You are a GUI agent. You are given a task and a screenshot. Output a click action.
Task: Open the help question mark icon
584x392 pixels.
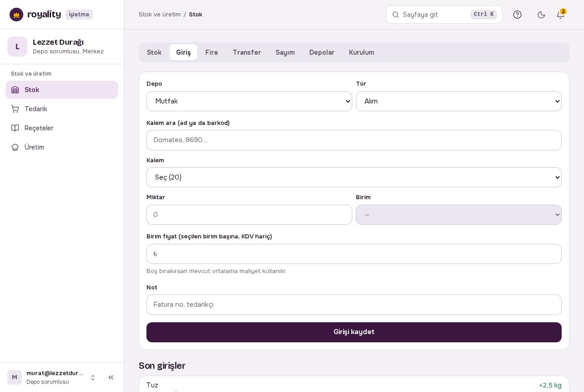click(517, 15)
